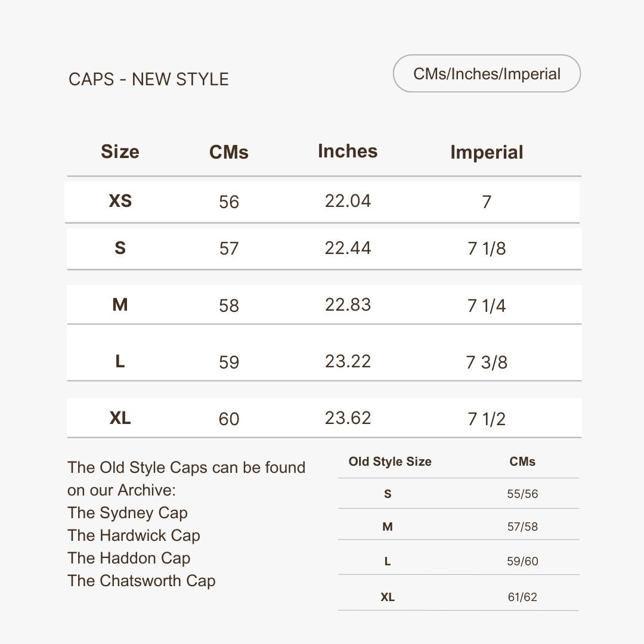Screen dimensions: 644x644
Task: Open The Sydney Cap link
Action: point(128,513)
